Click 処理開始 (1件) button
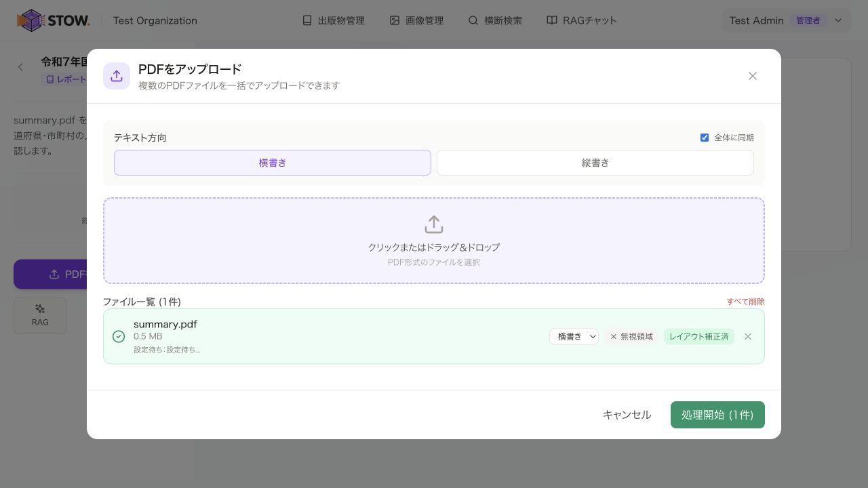868x488 pixels. (717, 415)
